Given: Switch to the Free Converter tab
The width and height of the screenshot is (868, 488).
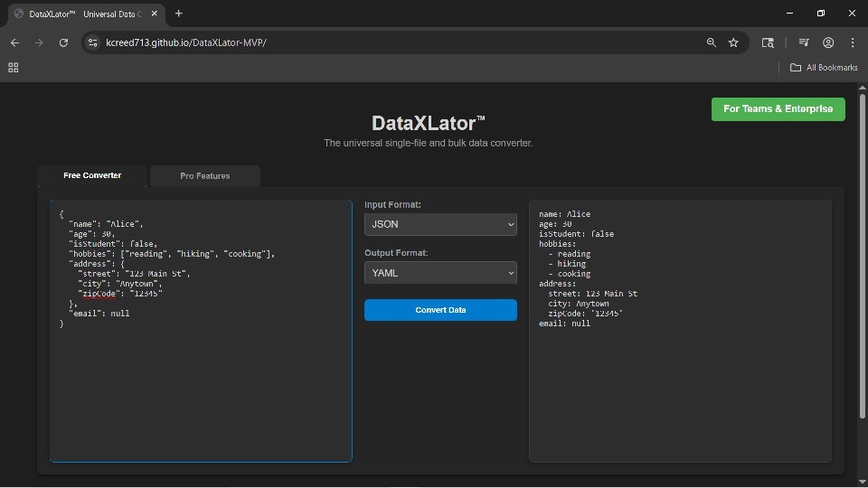Looking at the screenshot, I should pyautogui.click(x=92, y=175).
